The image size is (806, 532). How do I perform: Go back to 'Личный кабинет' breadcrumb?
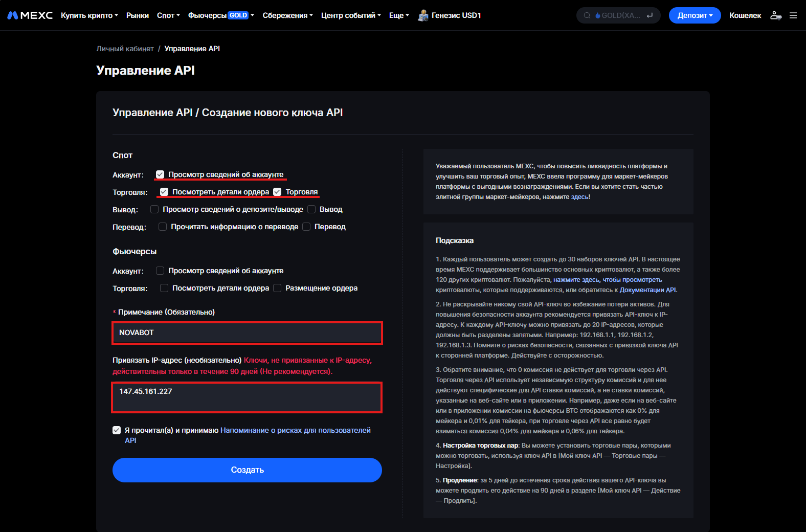click(125, 49)
